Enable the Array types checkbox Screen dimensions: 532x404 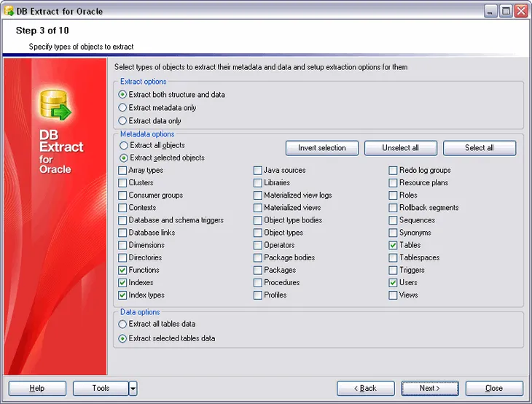[x=122, y=171]
